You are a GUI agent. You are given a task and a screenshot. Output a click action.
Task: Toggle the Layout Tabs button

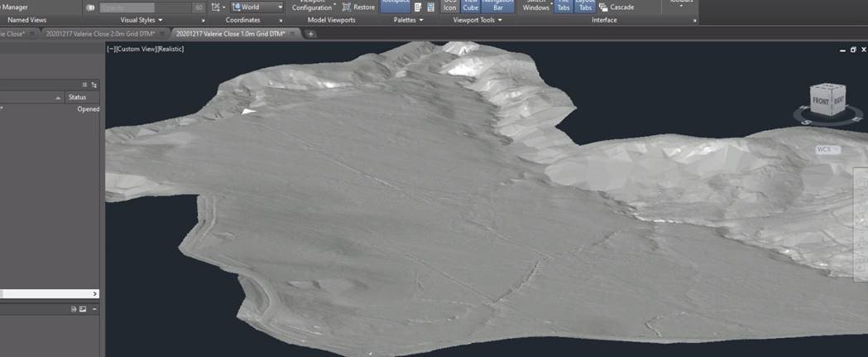click(x=585, y=6)
